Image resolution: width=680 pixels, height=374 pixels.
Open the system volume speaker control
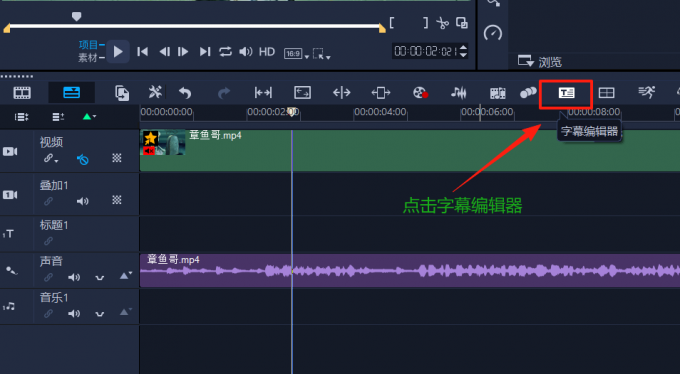point(245,52)
